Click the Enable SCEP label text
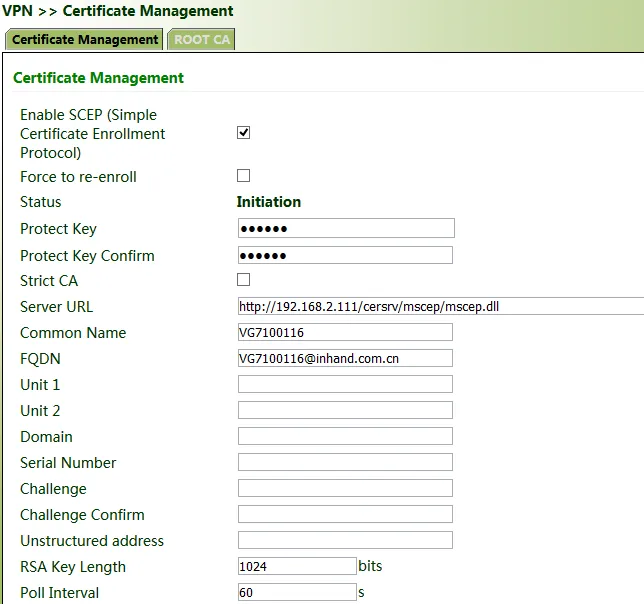The height and width of the screenshot is (604, 644). point(92,133)
